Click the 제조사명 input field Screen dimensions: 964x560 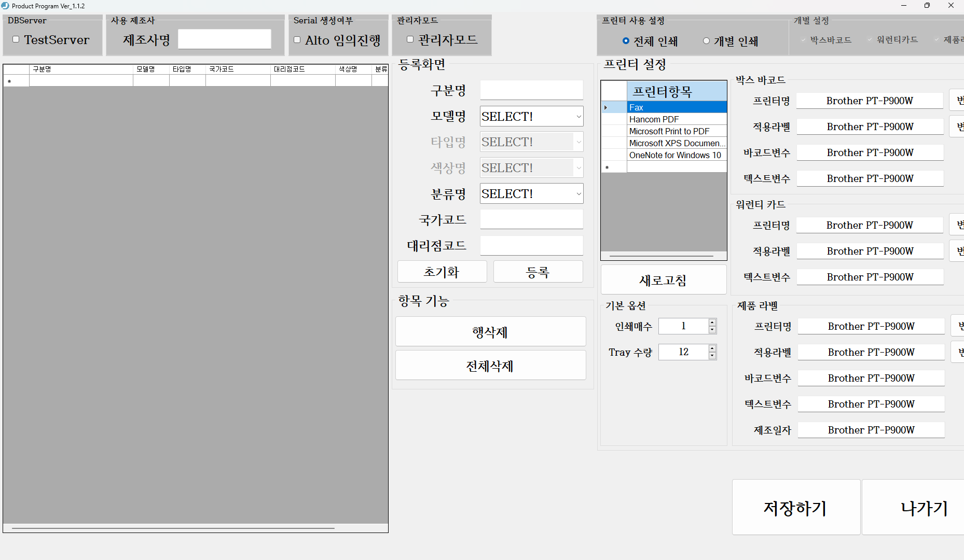pyautogui.click(x=224, y=39)
